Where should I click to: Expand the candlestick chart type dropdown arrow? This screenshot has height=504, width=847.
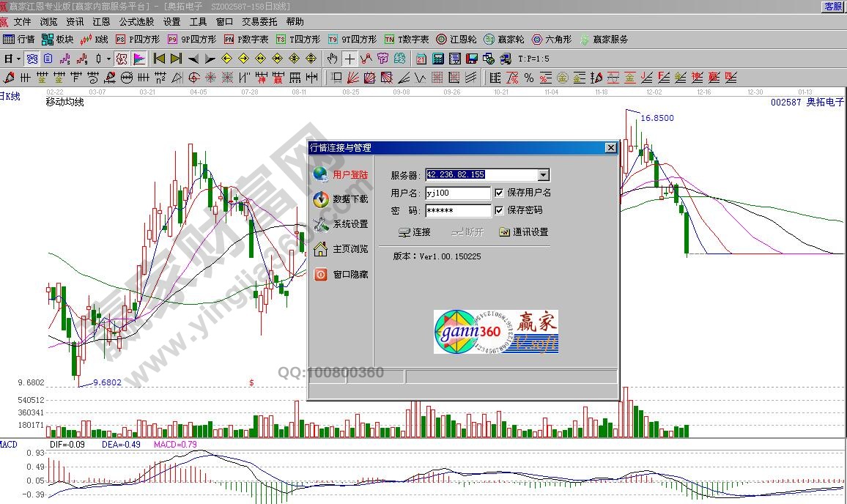point(108,59)
